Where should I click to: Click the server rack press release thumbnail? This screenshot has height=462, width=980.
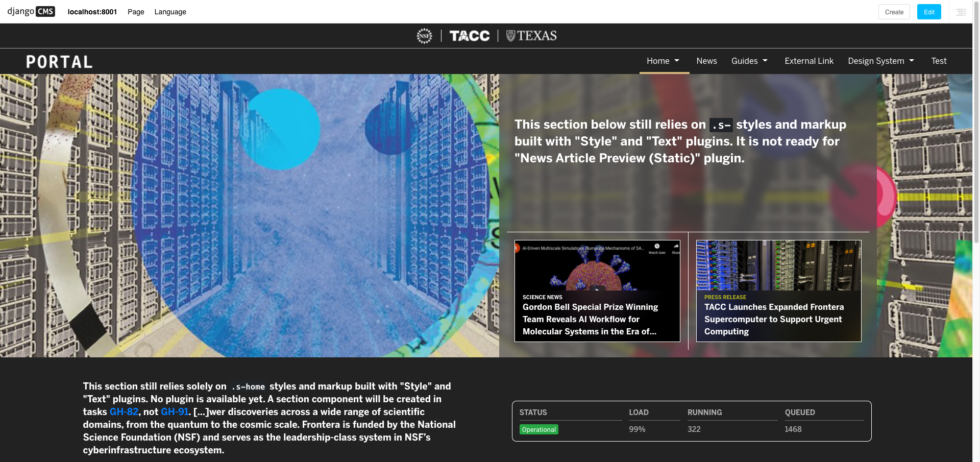click(778, 265)
